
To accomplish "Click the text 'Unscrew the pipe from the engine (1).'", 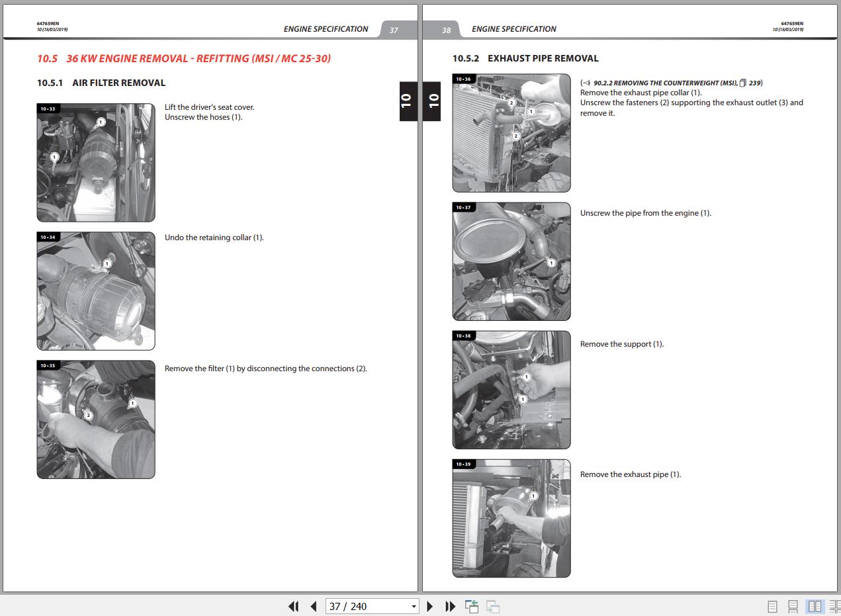I will tap(646, 213).
